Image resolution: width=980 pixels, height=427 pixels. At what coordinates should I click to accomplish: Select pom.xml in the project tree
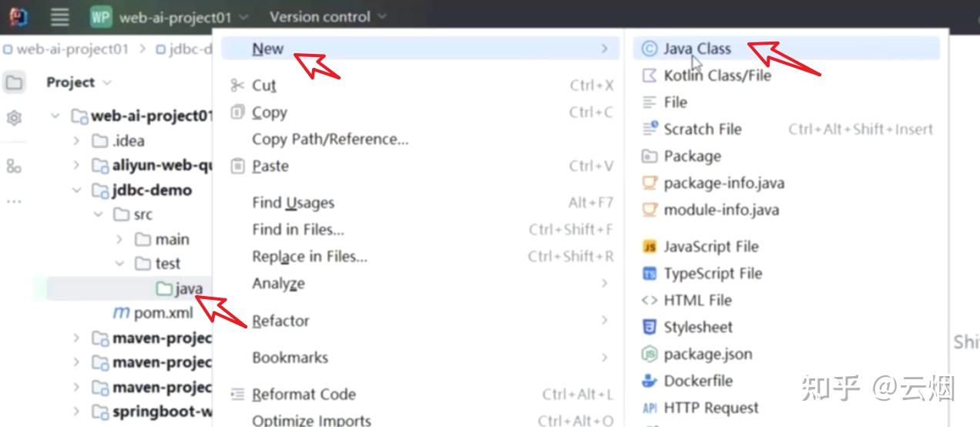click(163, 313)
